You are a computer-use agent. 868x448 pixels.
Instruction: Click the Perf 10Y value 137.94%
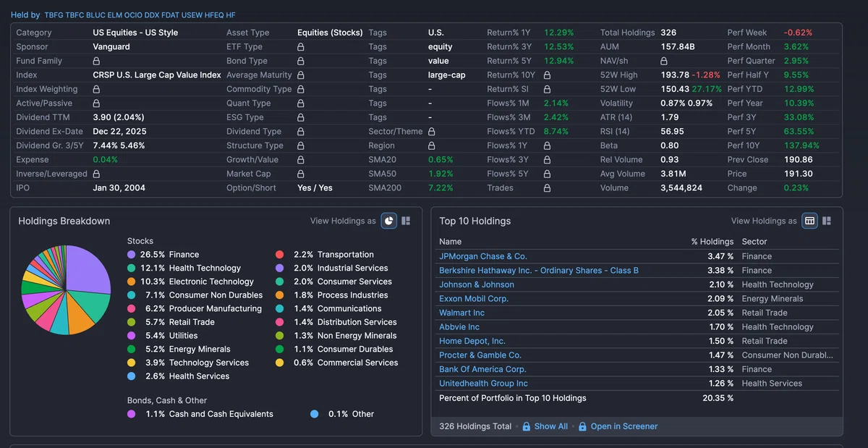coord(801,145)
